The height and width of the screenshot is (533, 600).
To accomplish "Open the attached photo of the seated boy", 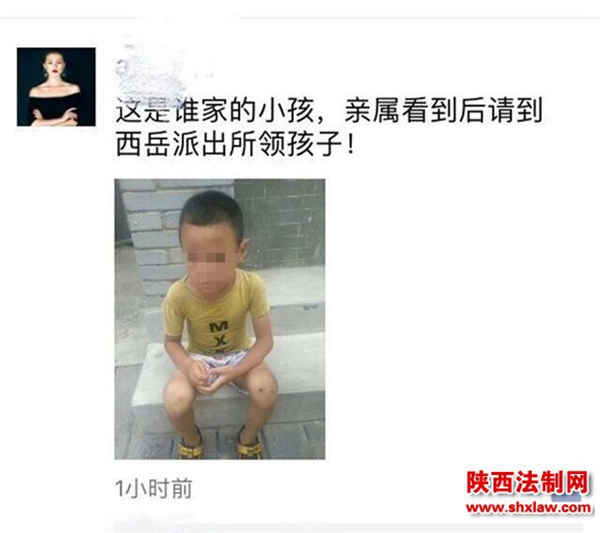I will point(220,319).
